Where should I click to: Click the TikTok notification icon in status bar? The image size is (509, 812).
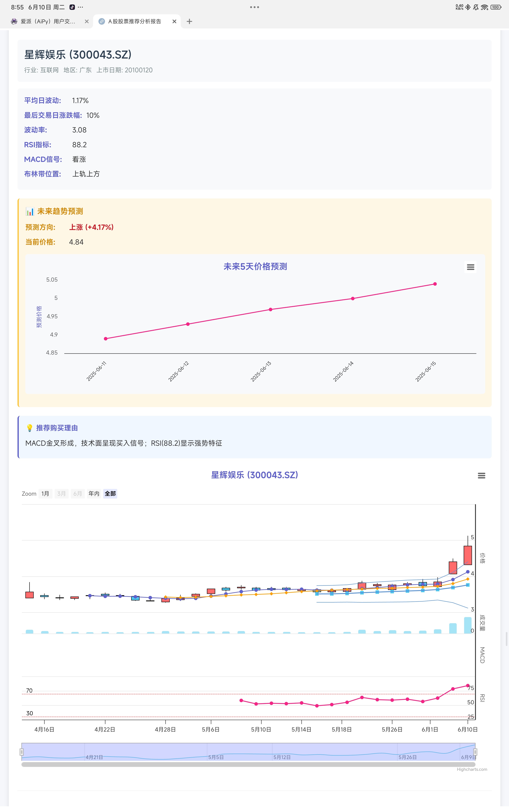(x=72, y=7)
